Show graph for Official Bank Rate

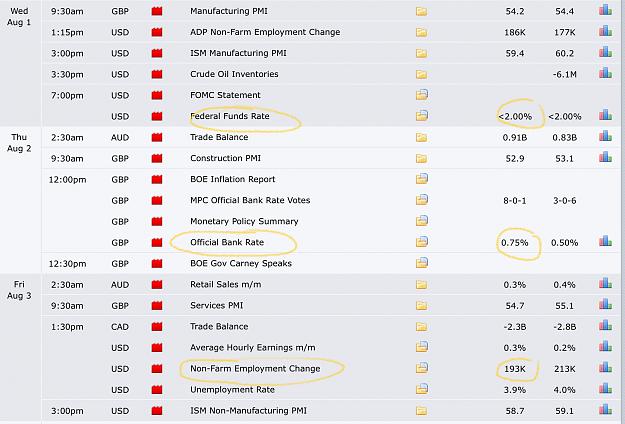(605, 241)
